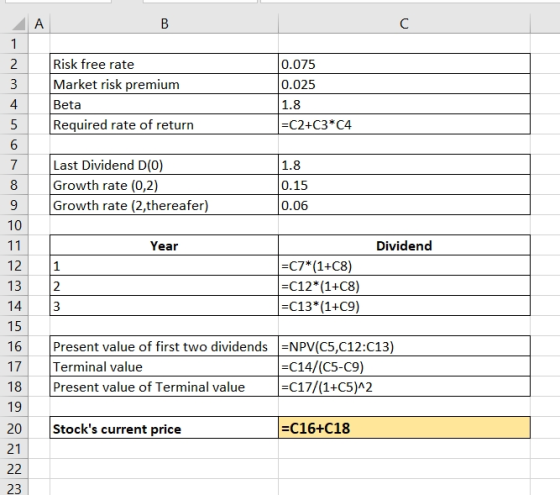The image size is (560, 495).
Task: Select row 1 header
Action: tap(14, 44)
